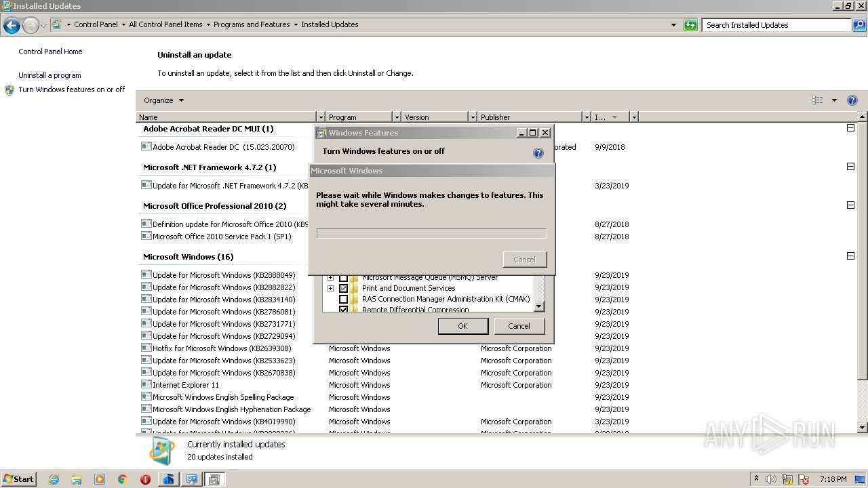Click the Internet Explorer 11 row icon
The height and width of the screenshot is (488, 868).
(x=146, y=385)
